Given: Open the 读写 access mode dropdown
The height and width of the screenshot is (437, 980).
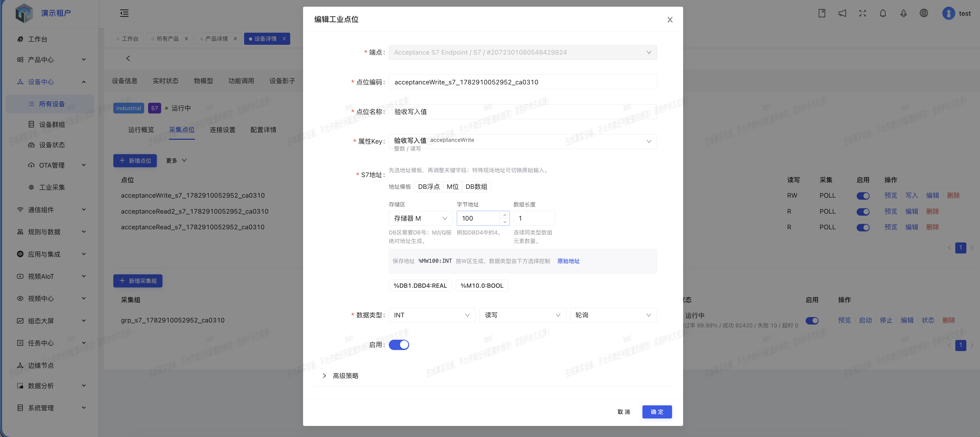Looking at the screenshot, I should pyautogui.click(x=523, y=315).
